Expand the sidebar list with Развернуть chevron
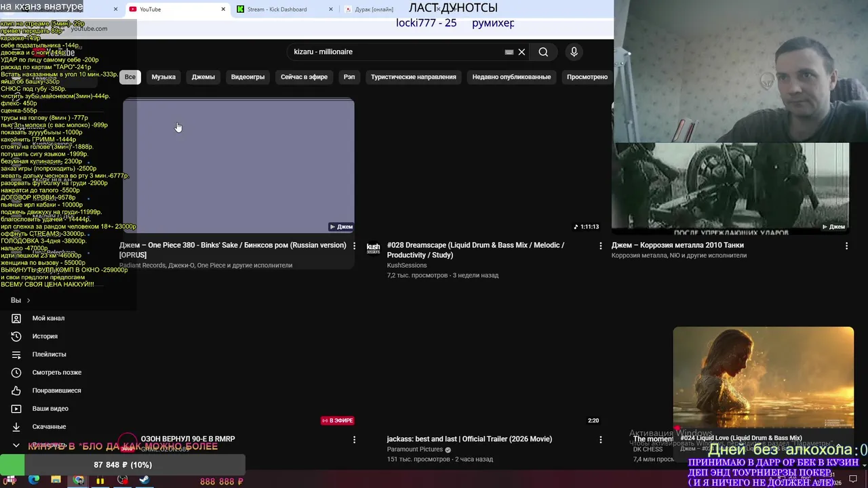 pos(16,445)
